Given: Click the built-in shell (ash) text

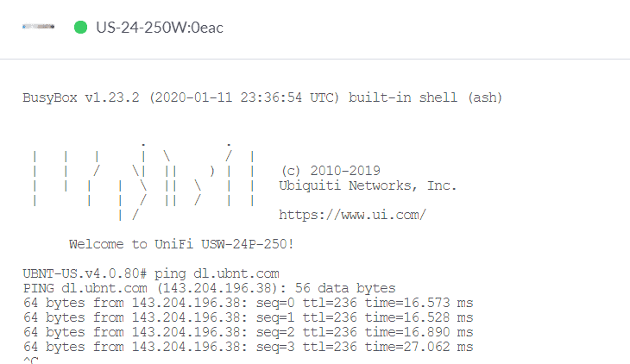Looking at the screenshot, I should pos(425,97).
